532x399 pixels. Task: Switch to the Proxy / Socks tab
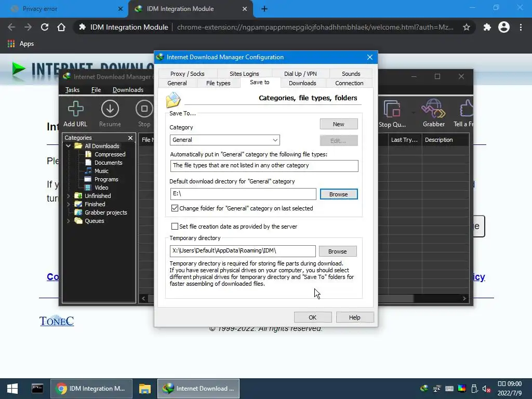tap(187, 74)
